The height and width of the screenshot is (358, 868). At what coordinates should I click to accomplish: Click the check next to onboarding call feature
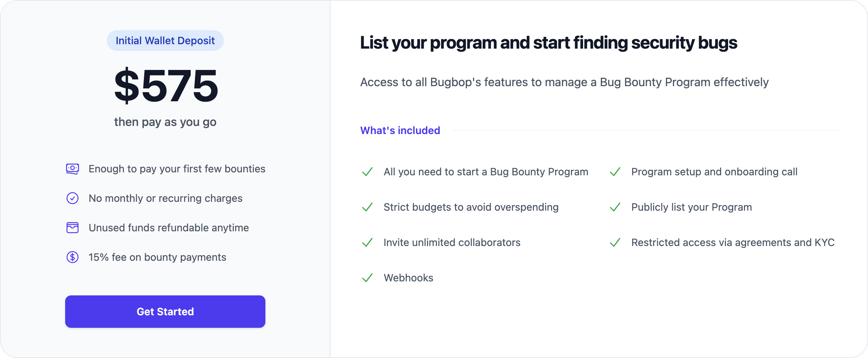coord(615,172)
